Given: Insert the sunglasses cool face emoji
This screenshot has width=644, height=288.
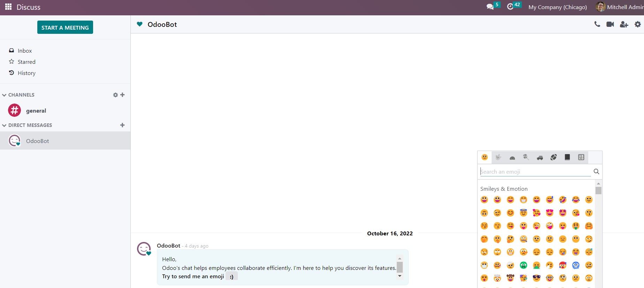Looking at the screenshot, I should pyautogui.click(x=537, y=278).
